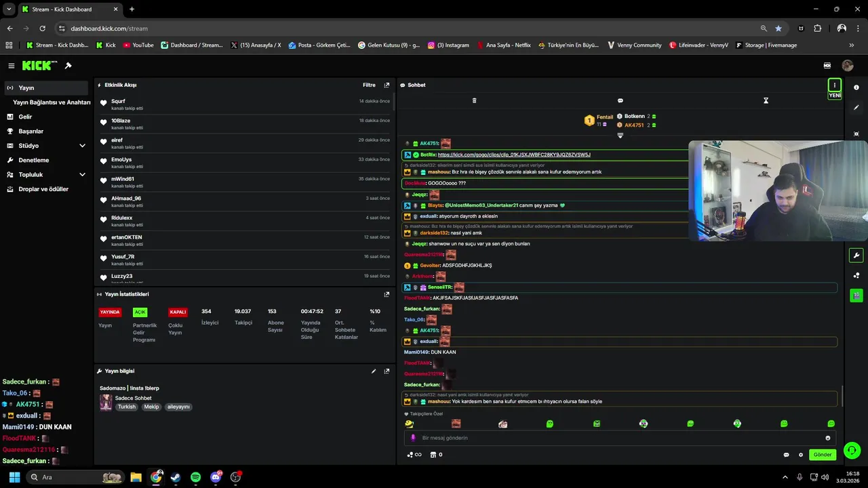
Task: Click the microphone icon in message box
Action: tap(413, 438)
